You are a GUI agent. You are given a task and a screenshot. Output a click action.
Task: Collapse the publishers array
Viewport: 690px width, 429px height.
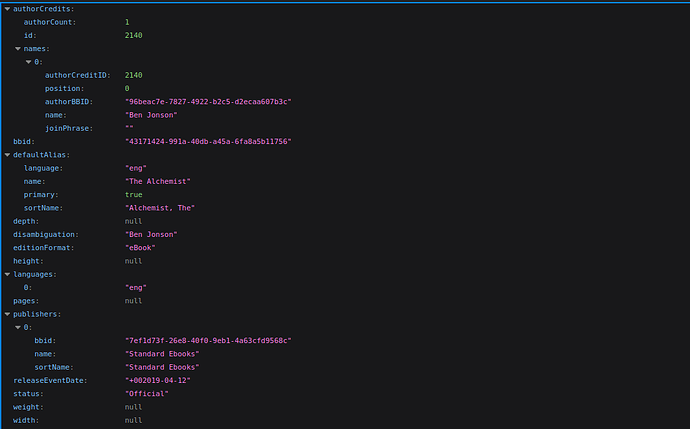tap(6, 314)
